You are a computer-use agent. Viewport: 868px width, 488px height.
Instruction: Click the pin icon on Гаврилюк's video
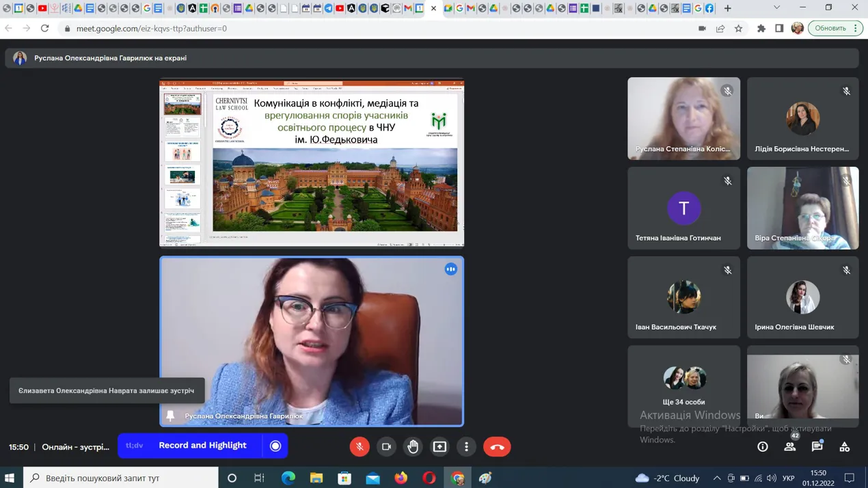click(170, 416)
